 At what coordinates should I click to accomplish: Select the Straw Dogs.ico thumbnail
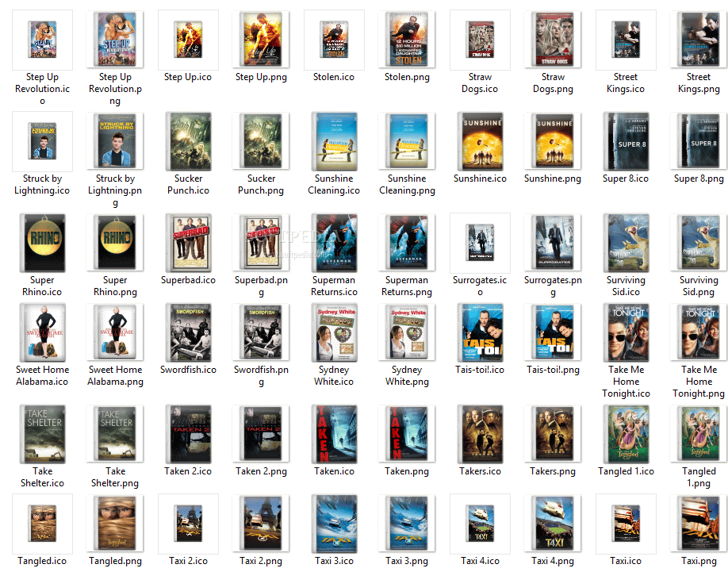click(480, 40)
